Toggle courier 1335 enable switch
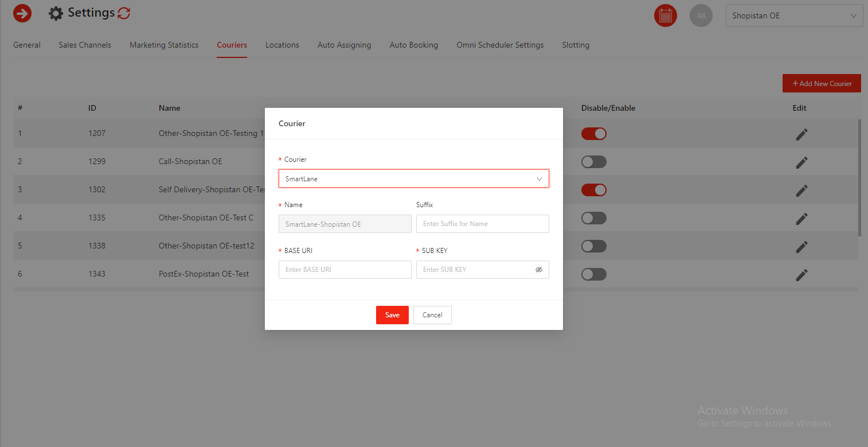This screenshot has width=868, height=447. coord(593,218)
